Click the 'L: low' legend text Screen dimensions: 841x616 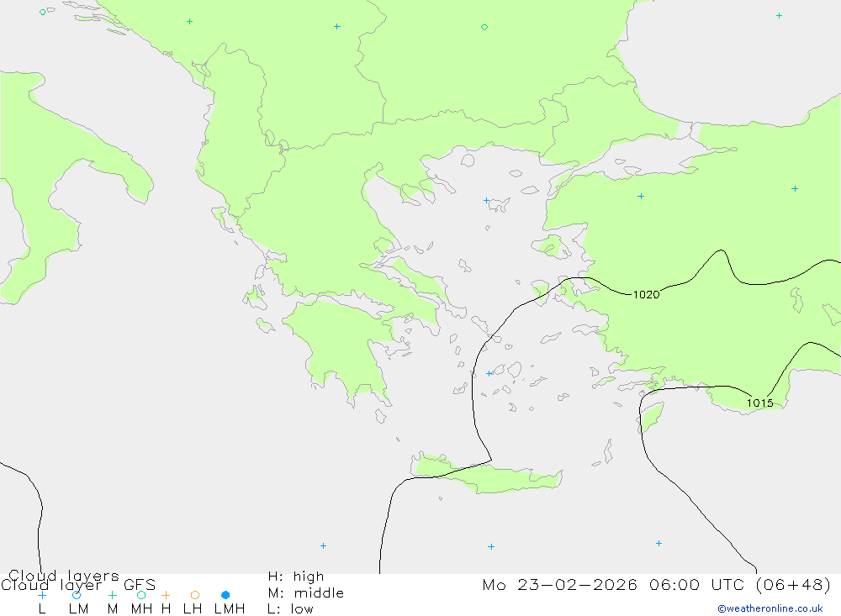pos(290,609)
